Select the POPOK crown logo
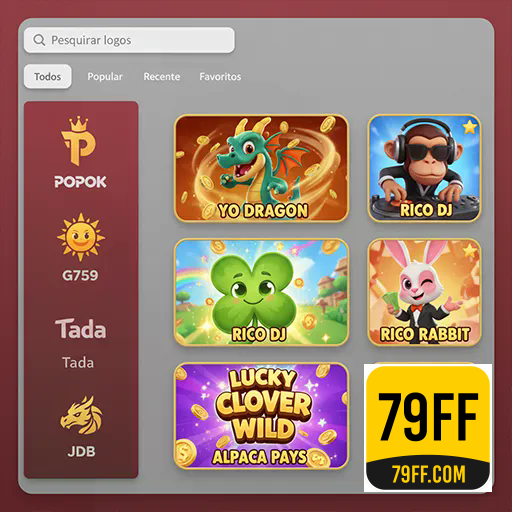Viewport: 512px width, 512px height. click(x=79, y=141)
